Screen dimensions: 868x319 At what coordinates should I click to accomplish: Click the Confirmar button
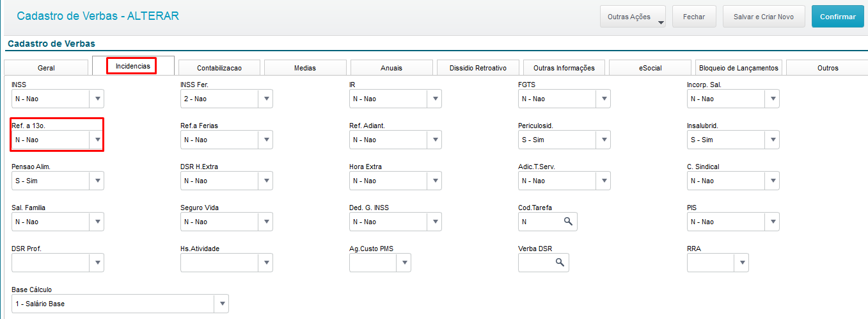coord(837,17)
